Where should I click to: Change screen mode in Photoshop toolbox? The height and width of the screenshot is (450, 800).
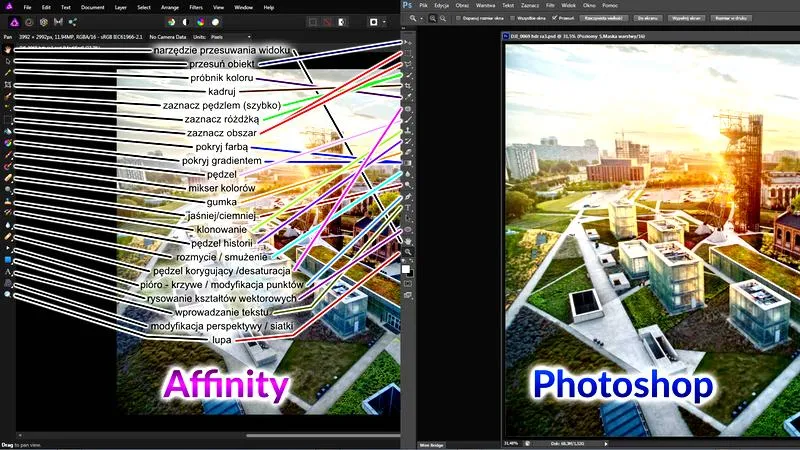[408, 295]
